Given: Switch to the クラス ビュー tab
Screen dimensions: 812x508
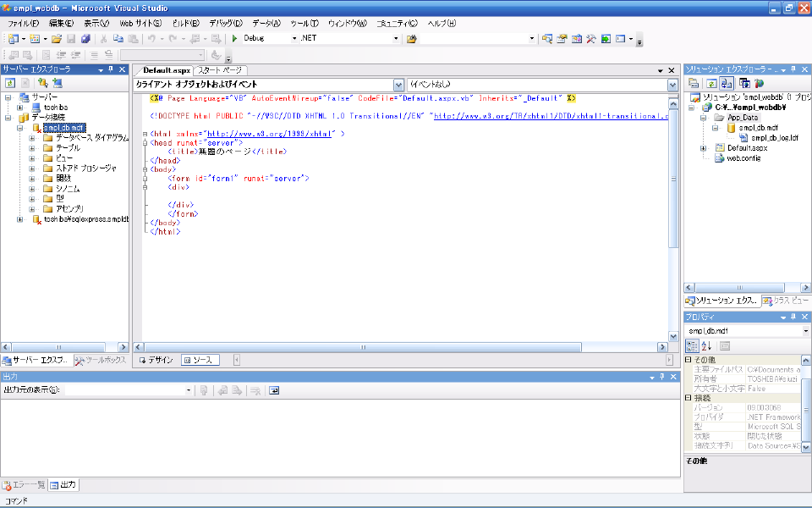Looking at the screenshot, I should [x=786, y=301].
